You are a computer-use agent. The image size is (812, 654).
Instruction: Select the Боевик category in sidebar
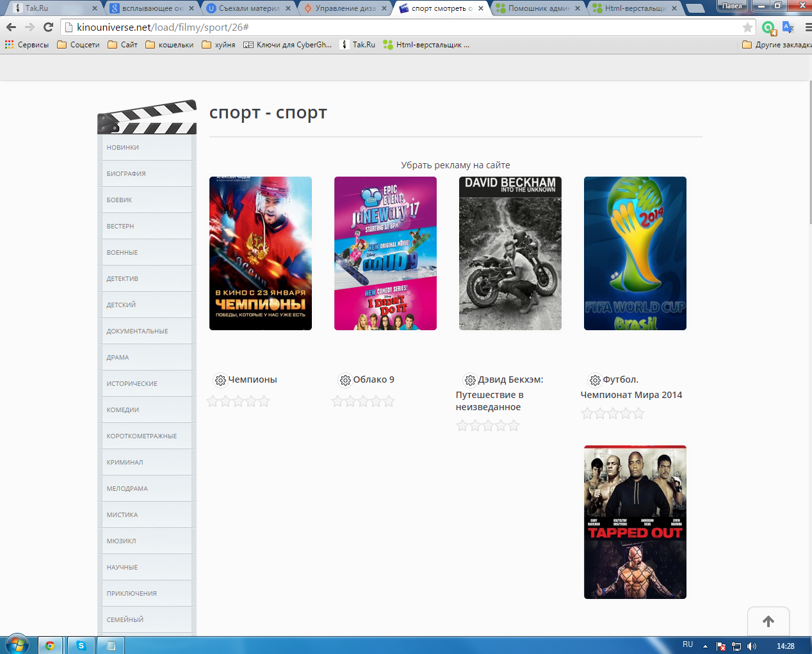(x=119, y=200)
